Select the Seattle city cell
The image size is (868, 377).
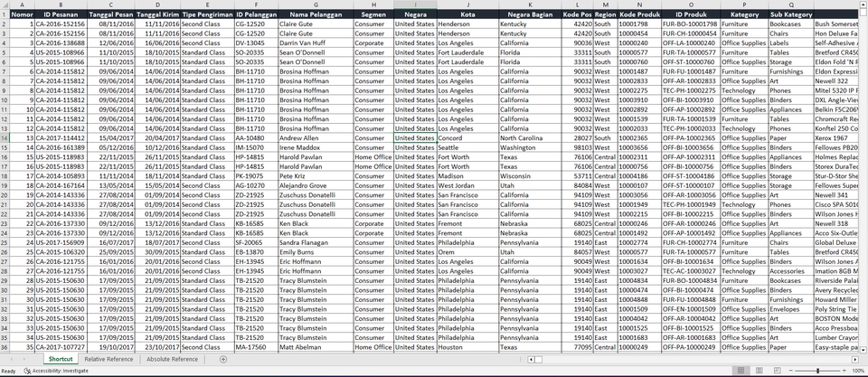click(467, 147)
